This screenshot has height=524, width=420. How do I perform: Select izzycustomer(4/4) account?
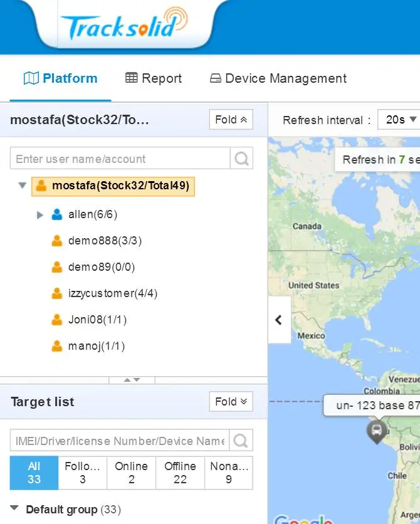click(113, 293)
